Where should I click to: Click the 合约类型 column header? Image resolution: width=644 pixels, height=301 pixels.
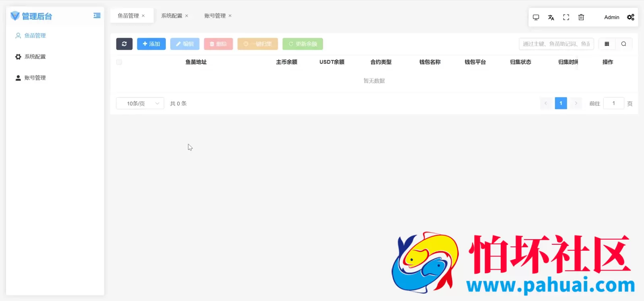tap(381, 62)
